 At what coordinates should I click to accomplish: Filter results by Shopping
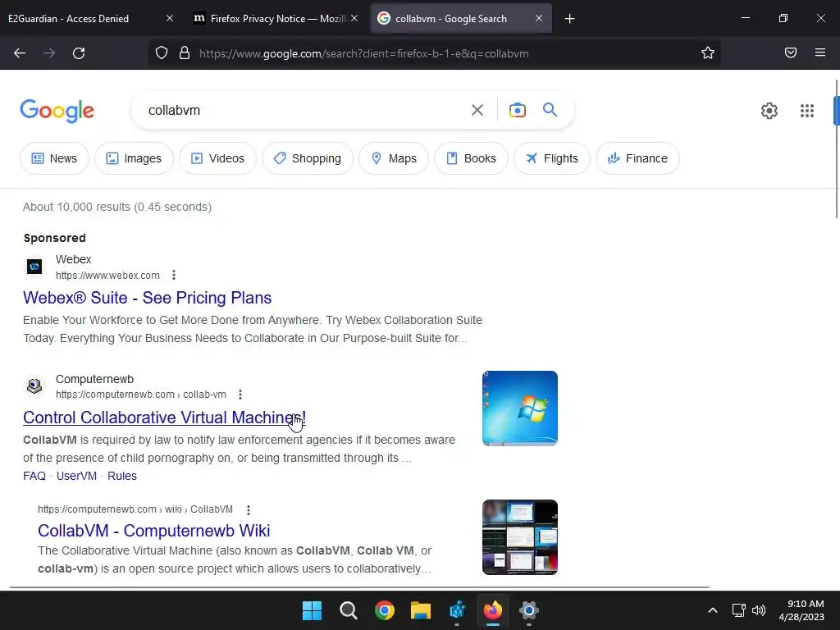(308, 158)
